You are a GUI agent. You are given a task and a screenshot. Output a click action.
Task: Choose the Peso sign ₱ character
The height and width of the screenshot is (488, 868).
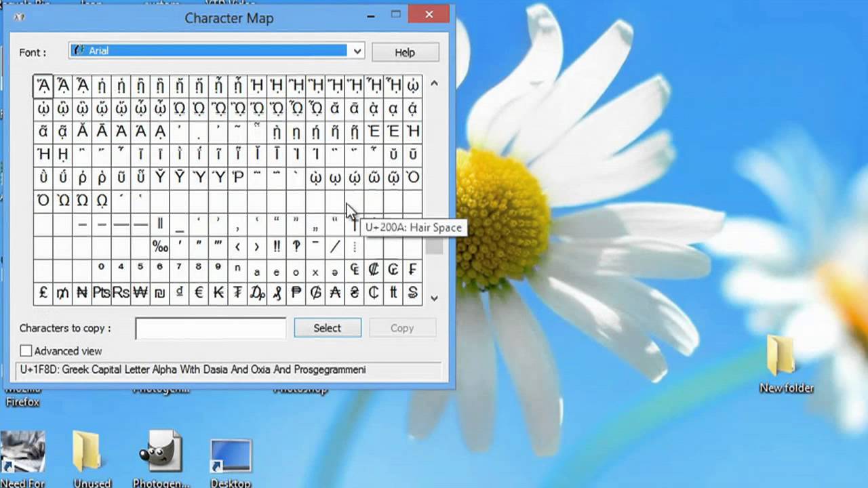(296, 293)
